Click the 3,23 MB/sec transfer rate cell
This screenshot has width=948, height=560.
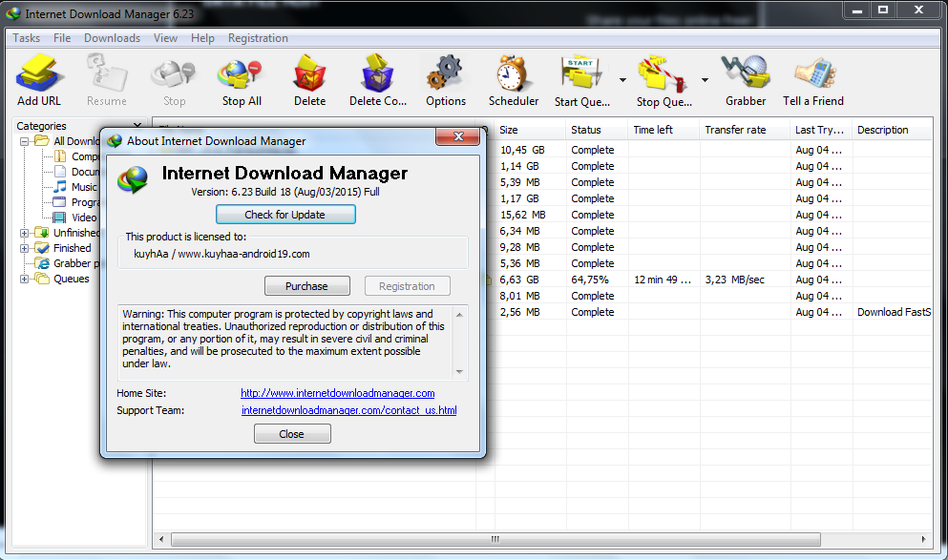coord(734,280)
